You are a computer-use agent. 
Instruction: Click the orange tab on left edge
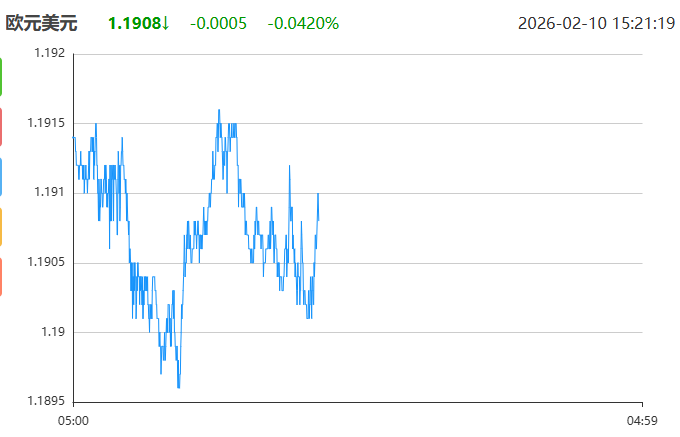pyautogui.click(x=2, y=276)
